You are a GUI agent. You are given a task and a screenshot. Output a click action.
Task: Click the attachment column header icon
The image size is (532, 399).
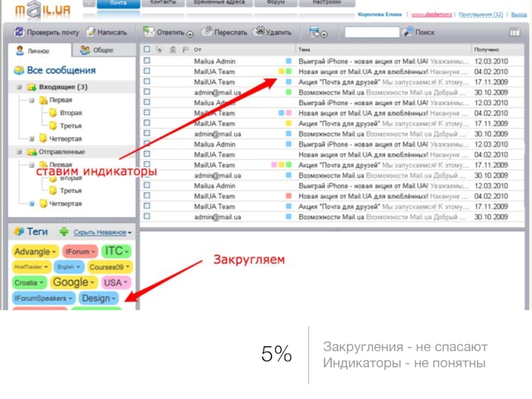pos(173,49)
